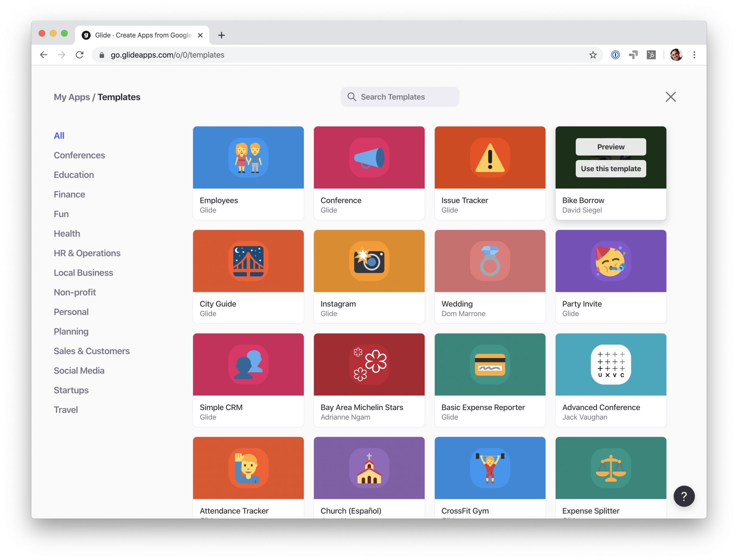Click the Expense Splitter scales icon

611,467
